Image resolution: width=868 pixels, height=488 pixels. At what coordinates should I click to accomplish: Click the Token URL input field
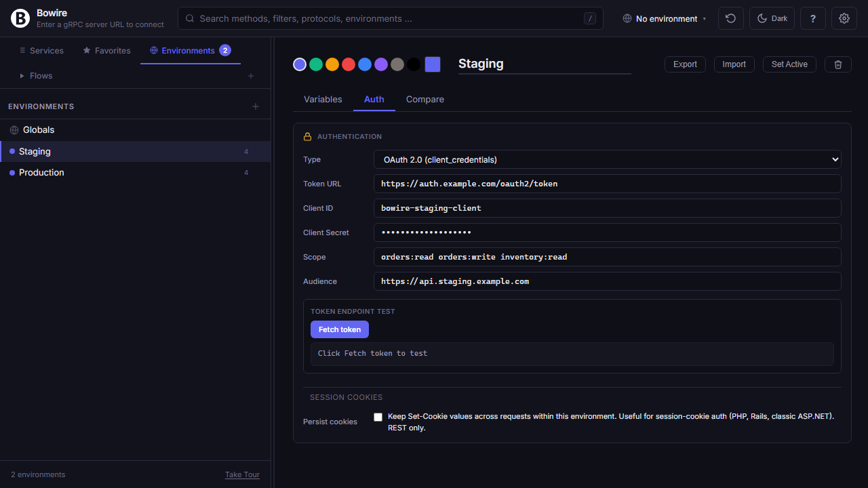(x=608, y=184)
